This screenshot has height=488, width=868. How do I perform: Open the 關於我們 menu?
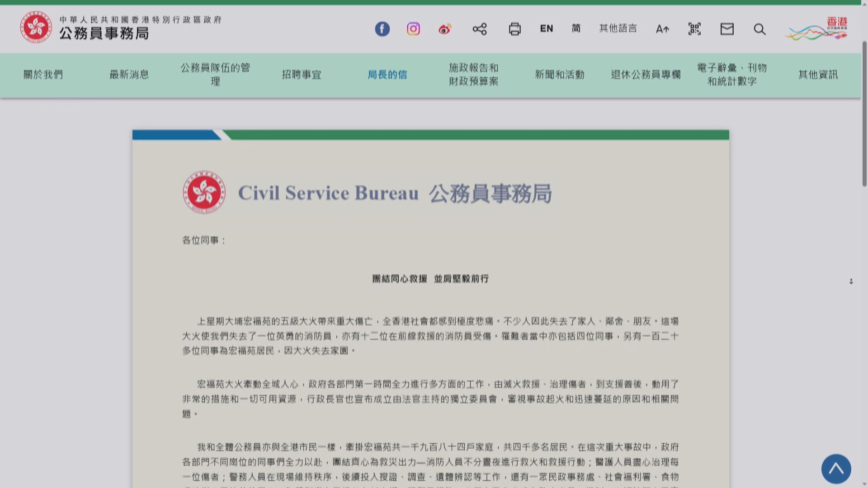coord(43,75)
